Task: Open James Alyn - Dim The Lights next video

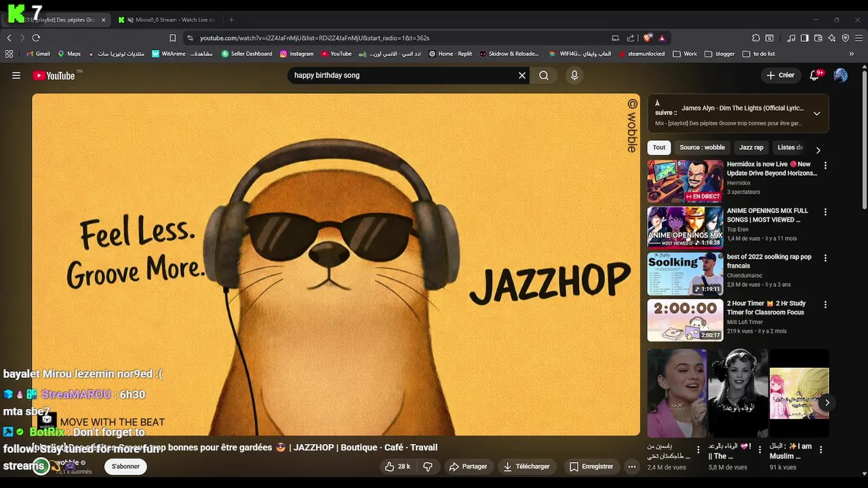Action: coord(742,108)
